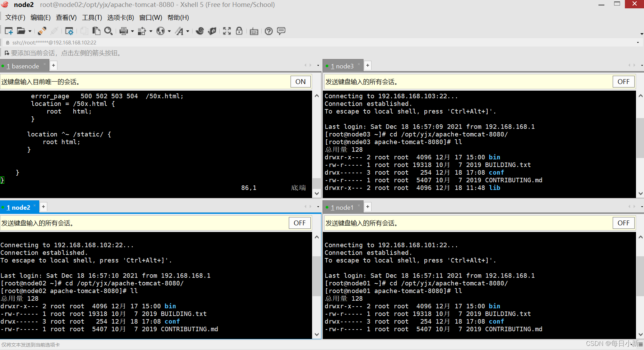The image size is (644, 350).
Task: Click the next-tab arrow in node3 pane
Action: (x=635, y=65)
